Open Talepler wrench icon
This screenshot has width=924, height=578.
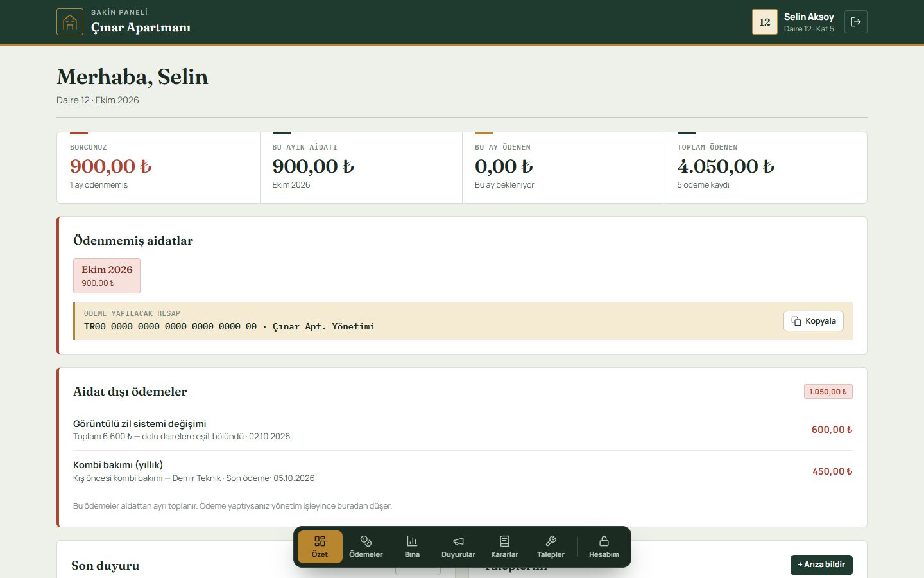pos(551,547)
